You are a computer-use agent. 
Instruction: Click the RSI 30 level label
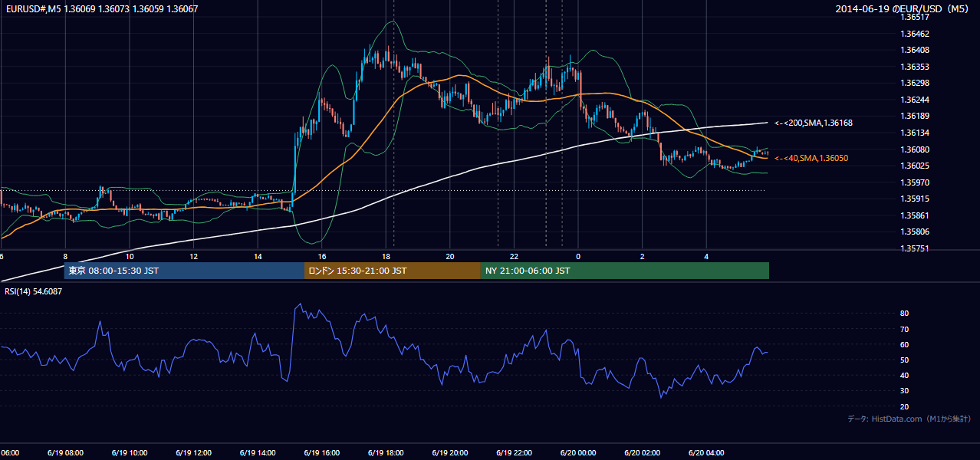click(x=904, y=391)
